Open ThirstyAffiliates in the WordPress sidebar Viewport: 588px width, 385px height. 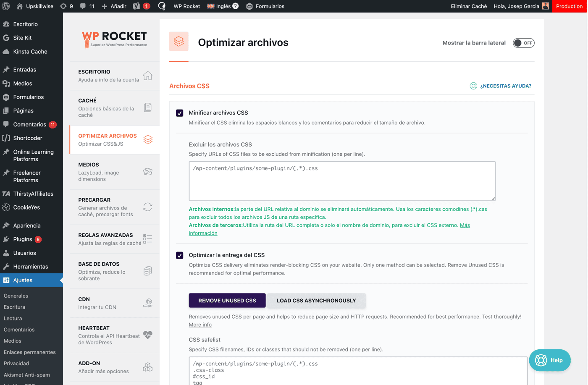[33, 194]
